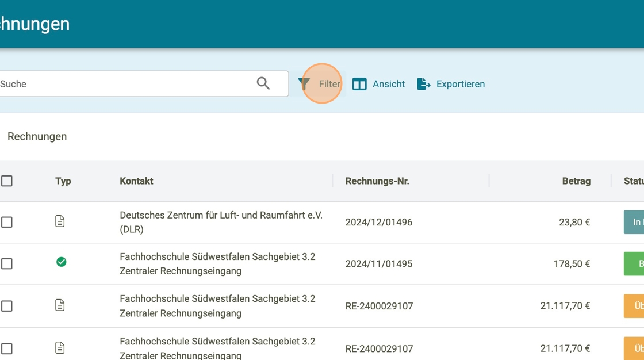This screenshot has width=644, height=360.
Task: Check the box for the bottom invoice row
Action: pos(6,348)
